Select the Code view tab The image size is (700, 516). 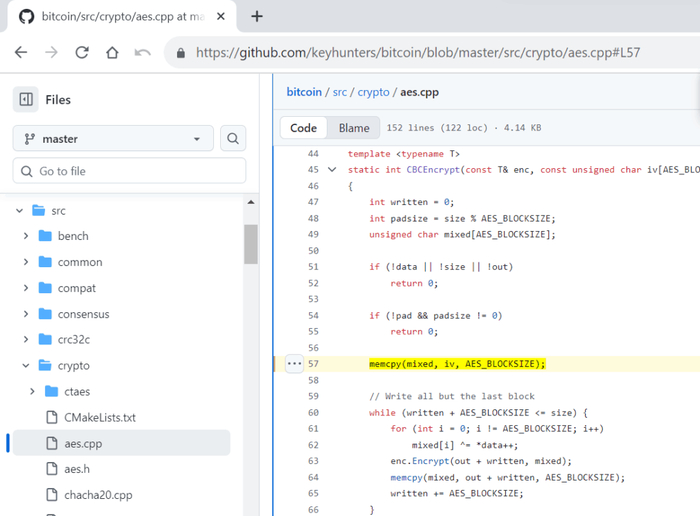[x=303, y=128]
